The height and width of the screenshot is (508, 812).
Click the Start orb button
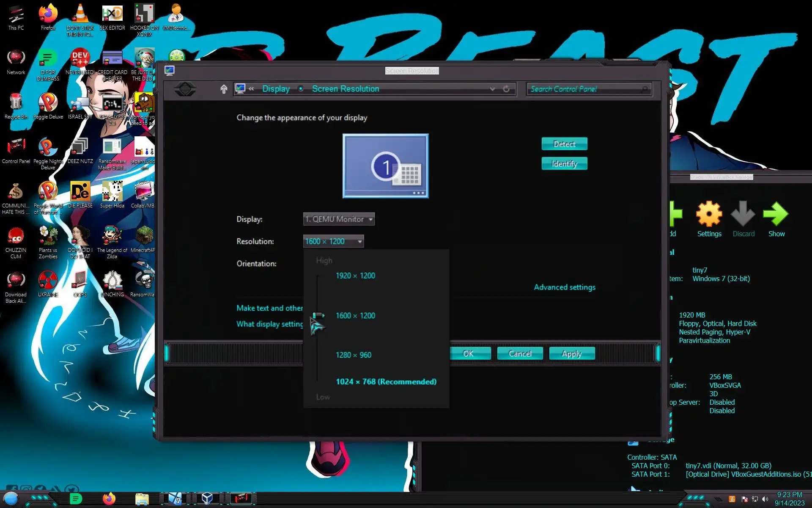coord(11,499)
